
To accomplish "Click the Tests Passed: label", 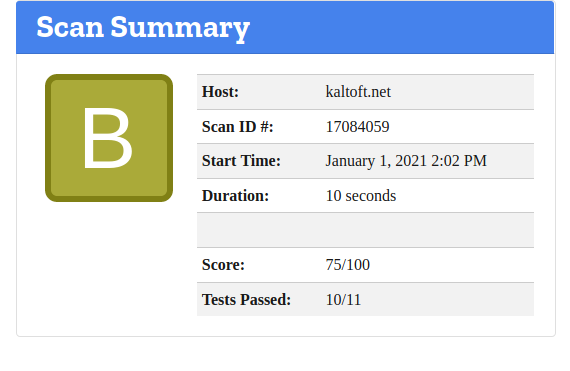I will click(246, 300).
